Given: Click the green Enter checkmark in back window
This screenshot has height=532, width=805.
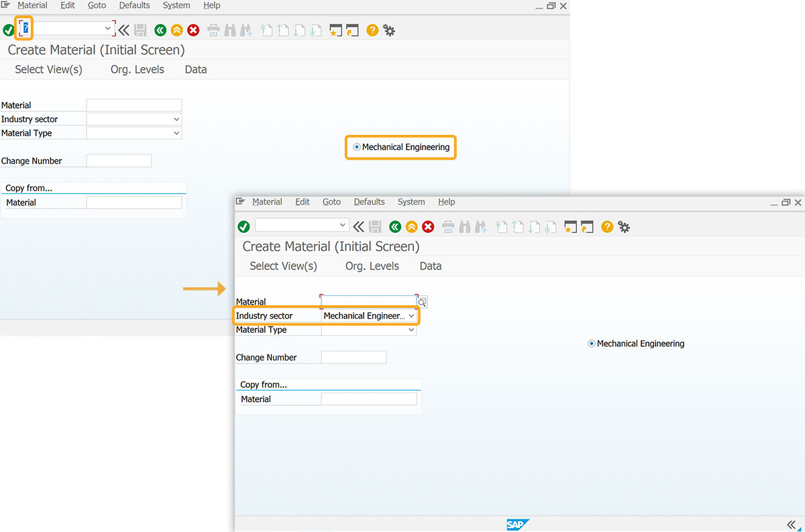Looking at the screenshot, I should (x=8, y=30).
